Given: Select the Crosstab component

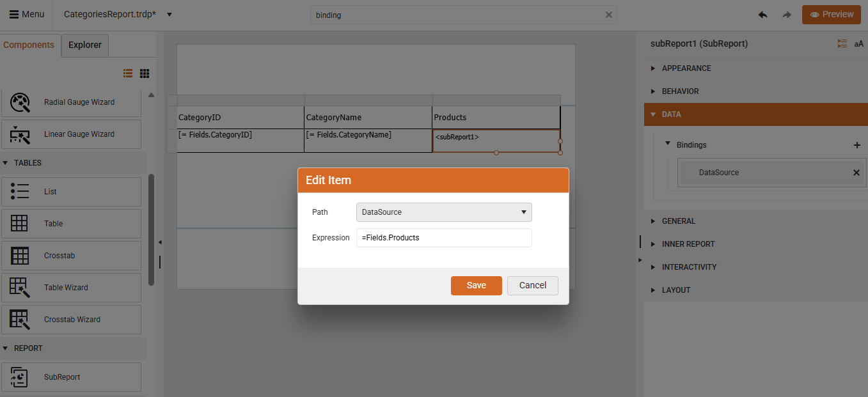Looking at the screenshot, I should click(x=71, y=255).
